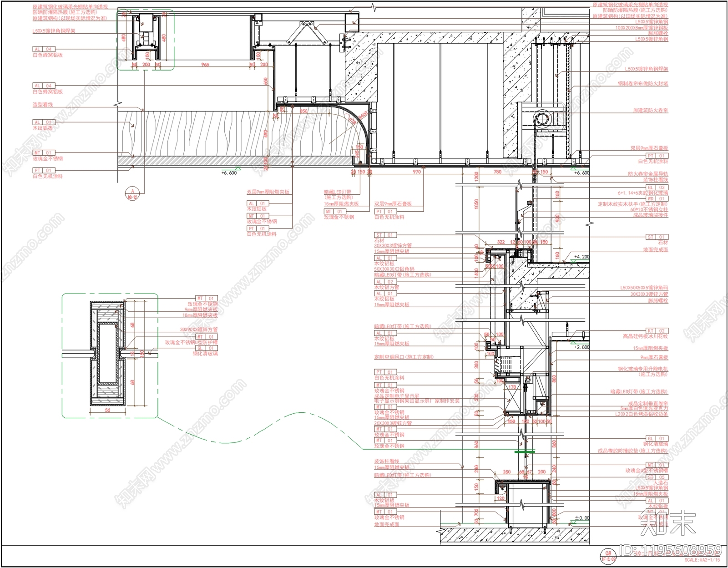Select the 'ST 05' material tag

click(x=657, y=477)
